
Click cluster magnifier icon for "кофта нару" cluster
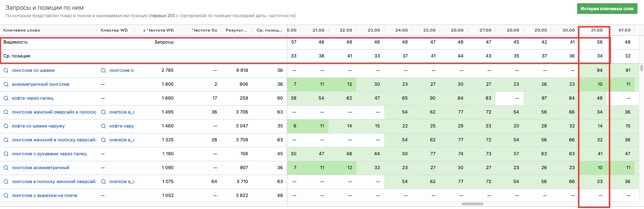[x=104, y=126]
